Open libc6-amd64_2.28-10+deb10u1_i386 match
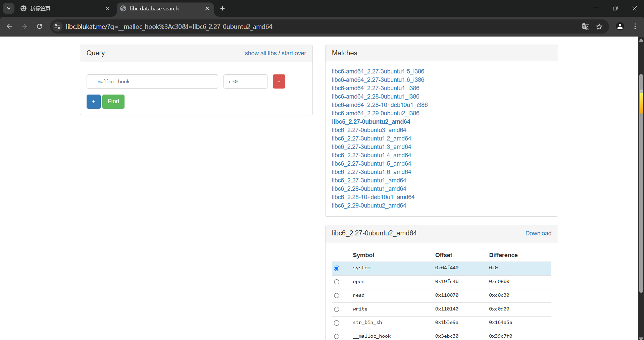The image size is (644, 340). 380,105
